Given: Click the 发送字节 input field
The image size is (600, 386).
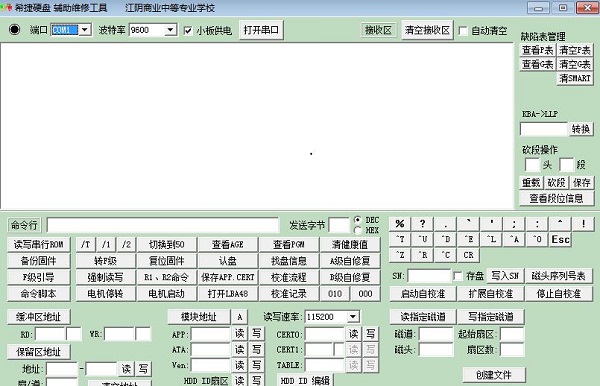Looking at the screenshot, I should (339, 225).
